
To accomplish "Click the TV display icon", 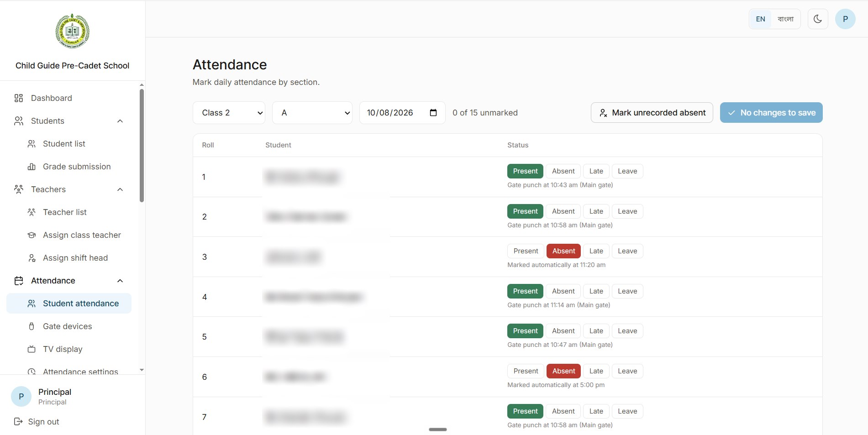I will coord(32,349).
